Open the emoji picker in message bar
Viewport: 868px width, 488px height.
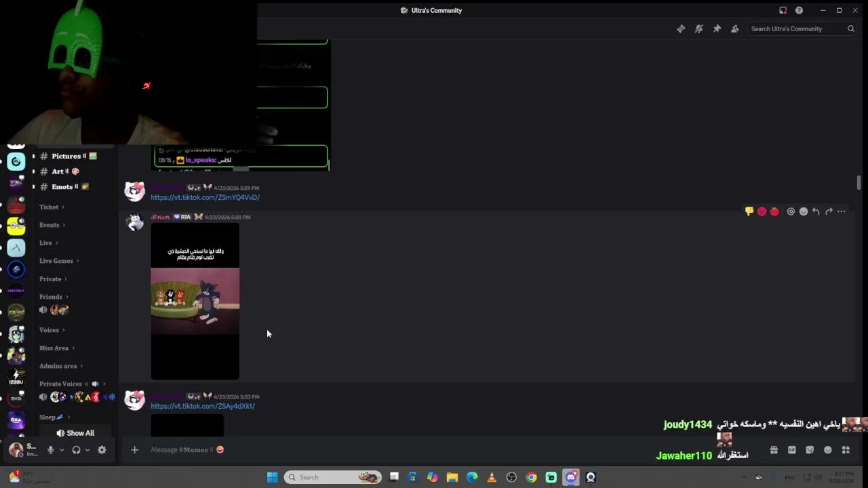coord(827,449)
